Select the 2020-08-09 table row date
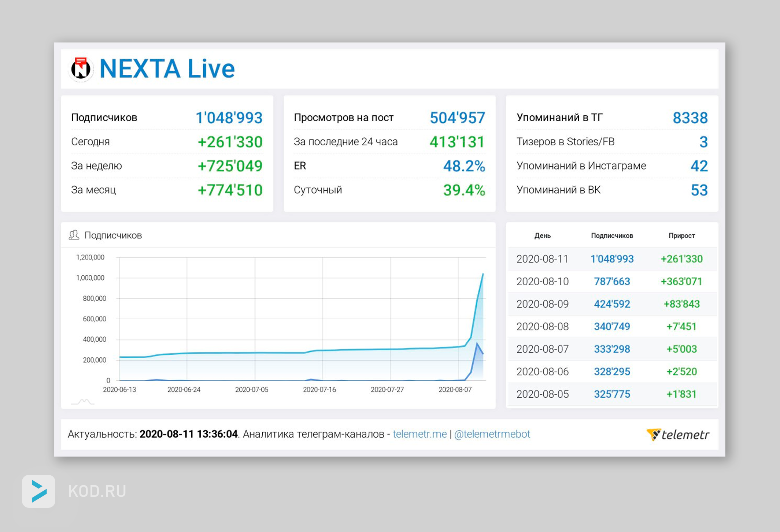 tap(543, 304)
